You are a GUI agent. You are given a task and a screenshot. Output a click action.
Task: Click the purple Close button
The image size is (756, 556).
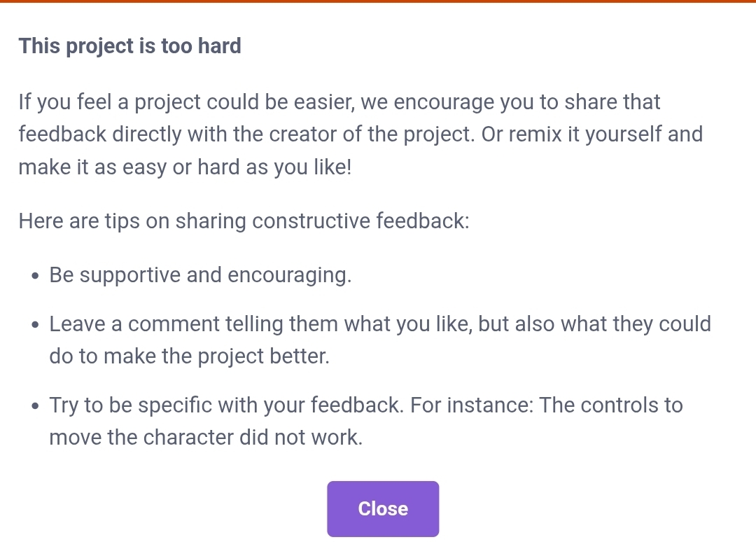pos(383,509)
